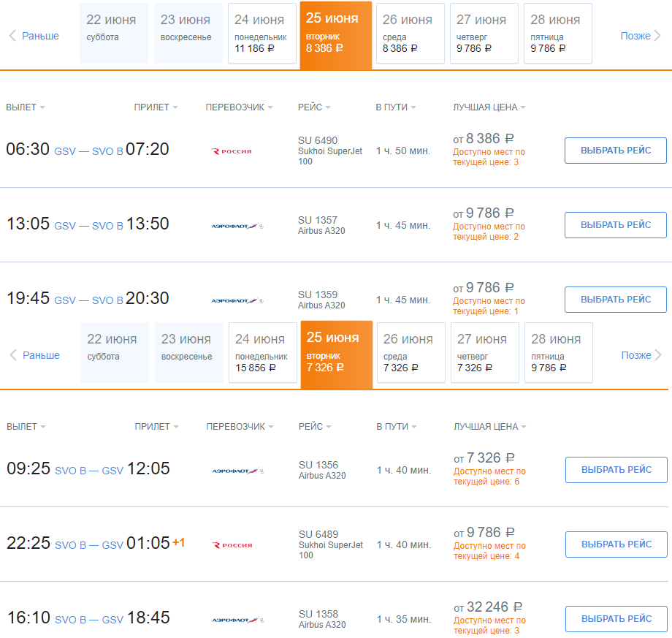The image size is (672, 638).
Task: Select 28 июня tab in outbound date strip
Action: [558, 34]
